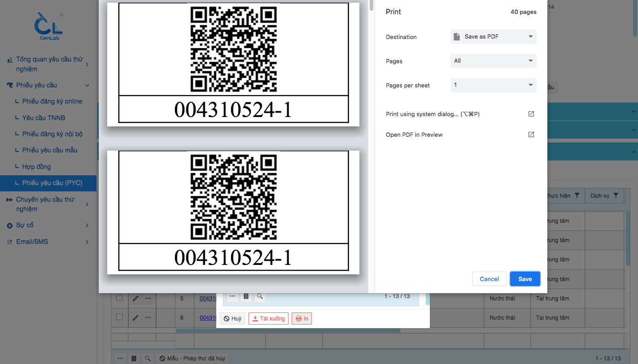
Task: Open Hợp đồng menu item
Action: tap(36, 167)
